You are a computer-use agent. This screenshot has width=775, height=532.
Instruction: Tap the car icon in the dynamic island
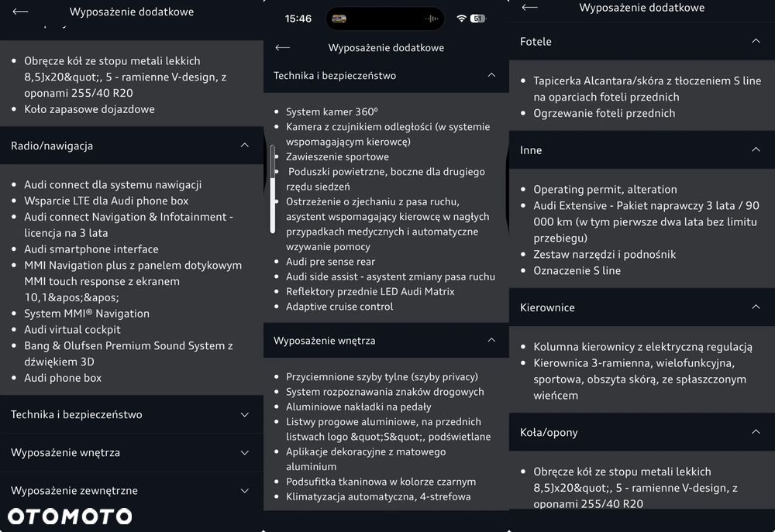coord(339,19)
